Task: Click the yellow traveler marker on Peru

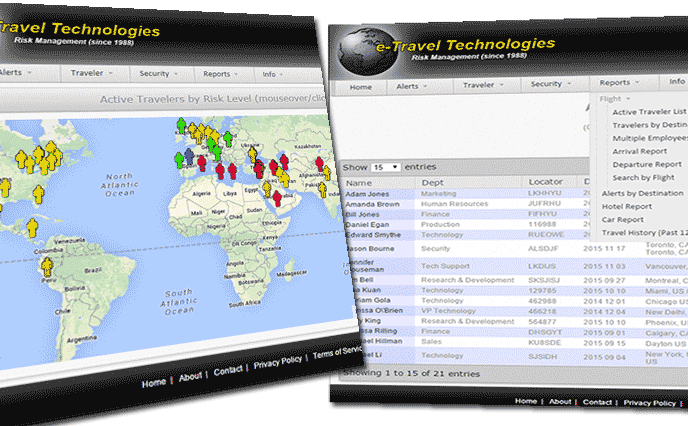Action: 47,267
